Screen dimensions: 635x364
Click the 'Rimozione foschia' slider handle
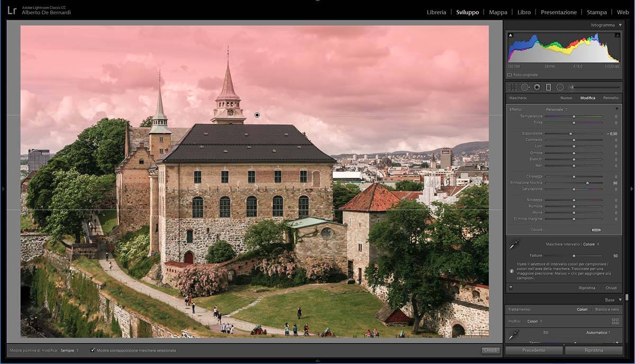click(x=587, y=183)
